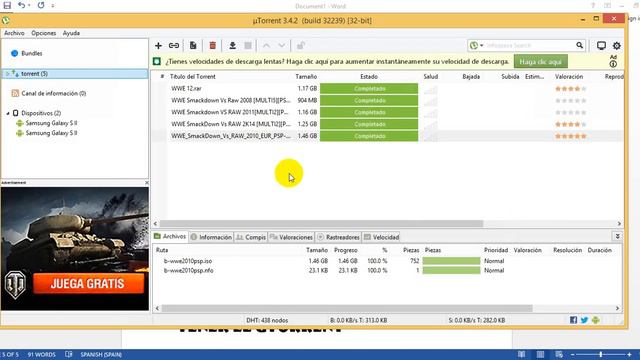
Task: Click the Word redo icon
Action: click(41, 5)
